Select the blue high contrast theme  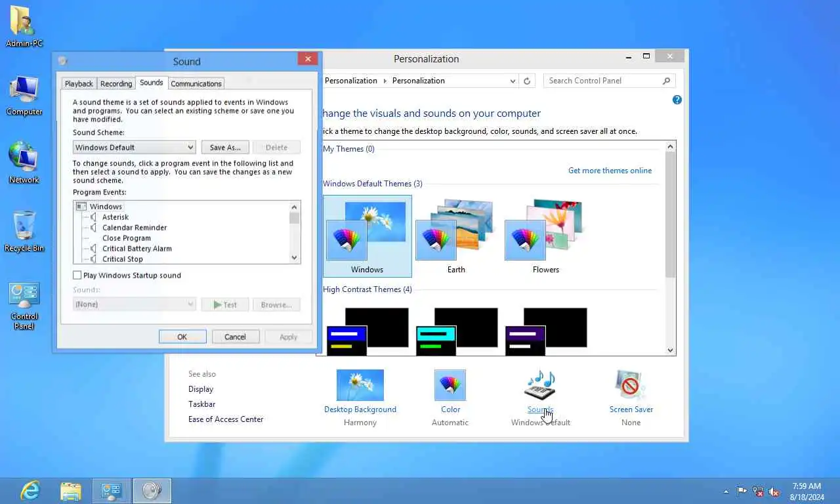click(x=367, y=331)
